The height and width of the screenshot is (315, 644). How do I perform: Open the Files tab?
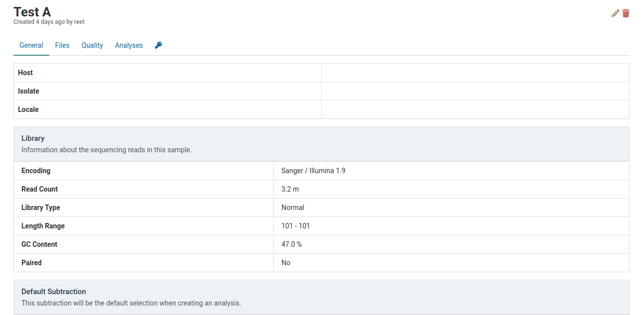(62, 45)
